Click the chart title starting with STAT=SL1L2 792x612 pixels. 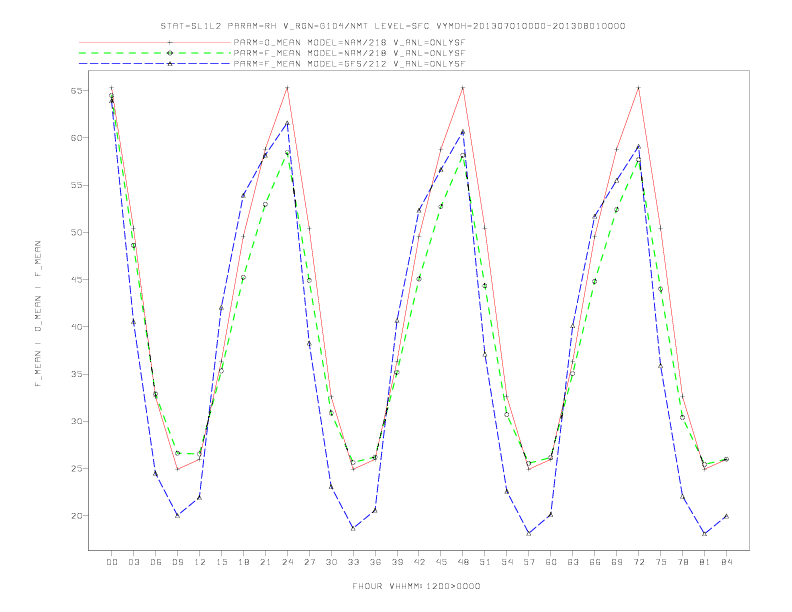[392, 26]
